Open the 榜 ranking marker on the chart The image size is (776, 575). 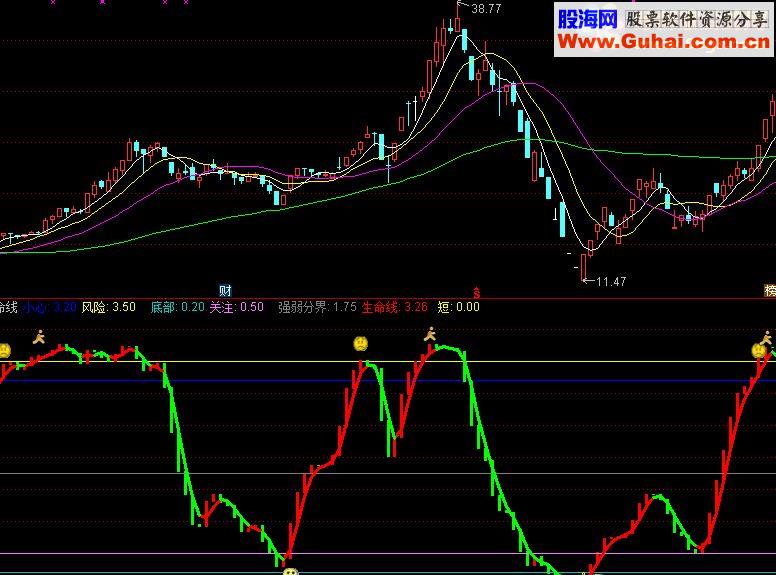click(770, 290)
